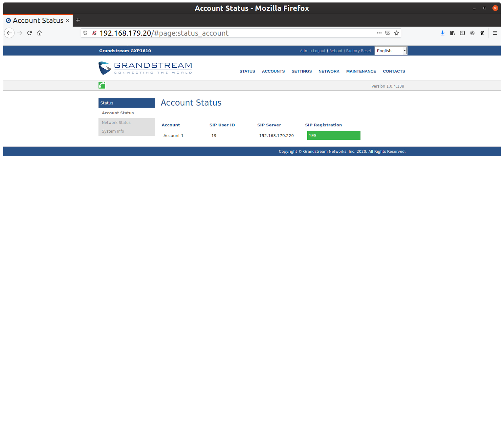Open the Firefox home page icon
Screen dimensions: 504x423
[39, 33]
